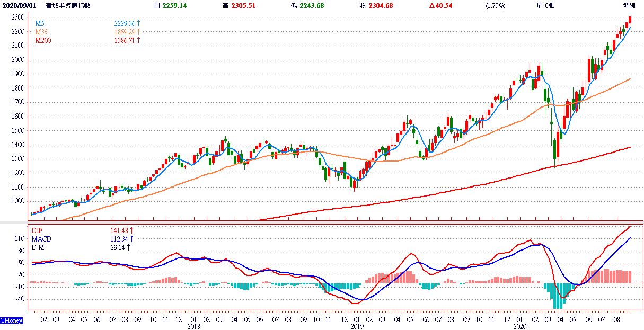This screenshot has width=644, height=330.
Task: Select the M200 moving average legend label
Action: pos(43,40)
